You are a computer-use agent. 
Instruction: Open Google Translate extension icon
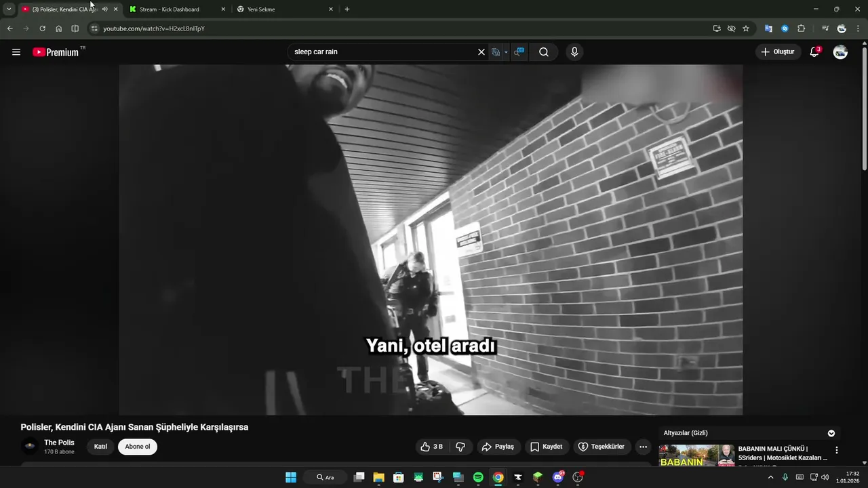[768, 28]
